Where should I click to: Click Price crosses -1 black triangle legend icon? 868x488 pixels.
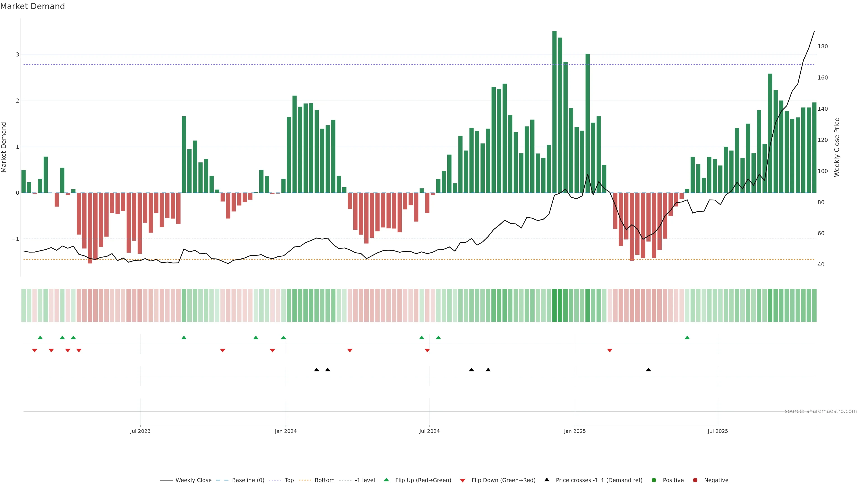point(547,480)
